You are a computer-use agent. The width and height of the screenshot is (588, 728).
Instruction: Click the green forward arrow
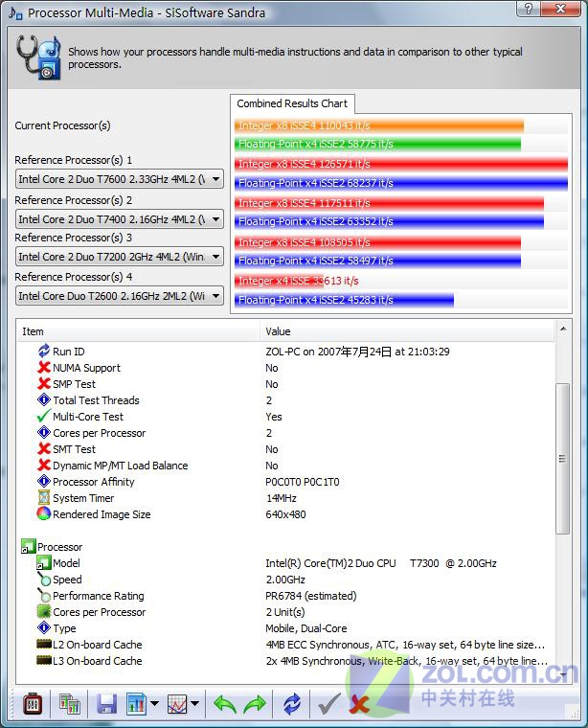pyautogui.click(x=255, y=704)
